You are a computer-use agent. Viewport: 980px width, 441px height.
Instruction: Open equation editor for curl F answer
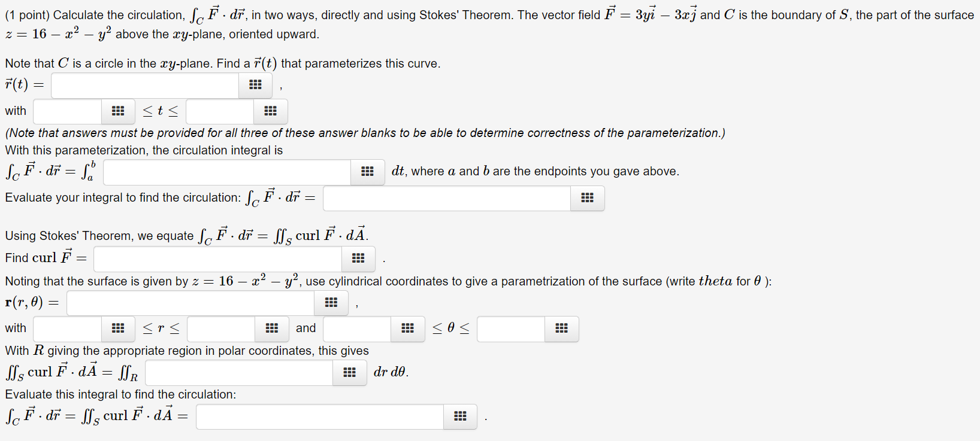358,258
